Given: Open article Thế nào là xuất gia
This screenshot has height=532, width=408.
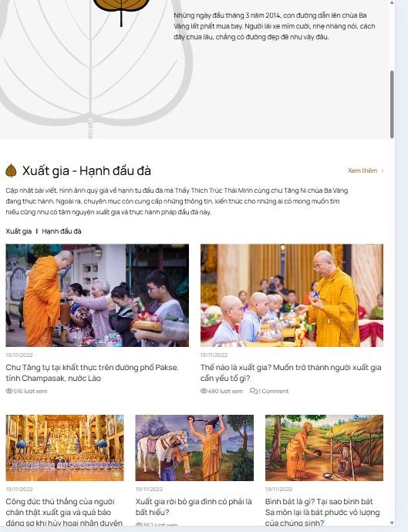Looking at the screenshot, I should 291,372.
